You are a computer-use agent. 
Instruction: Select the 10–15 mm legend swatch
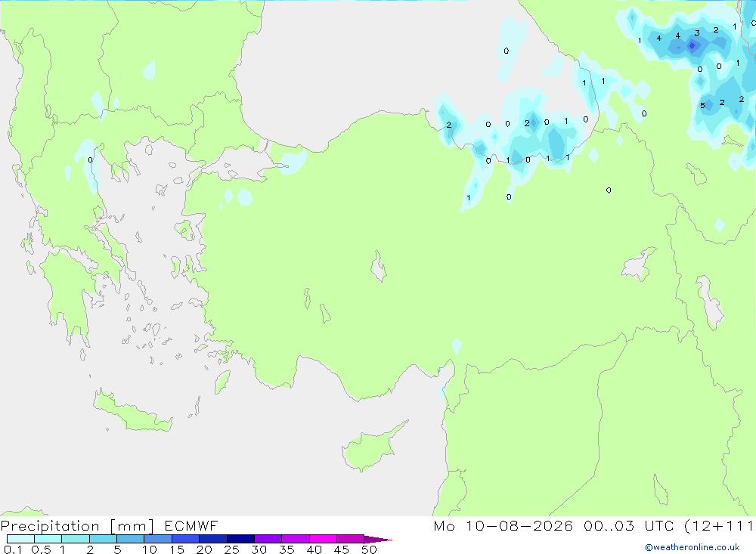click(158, 539)
